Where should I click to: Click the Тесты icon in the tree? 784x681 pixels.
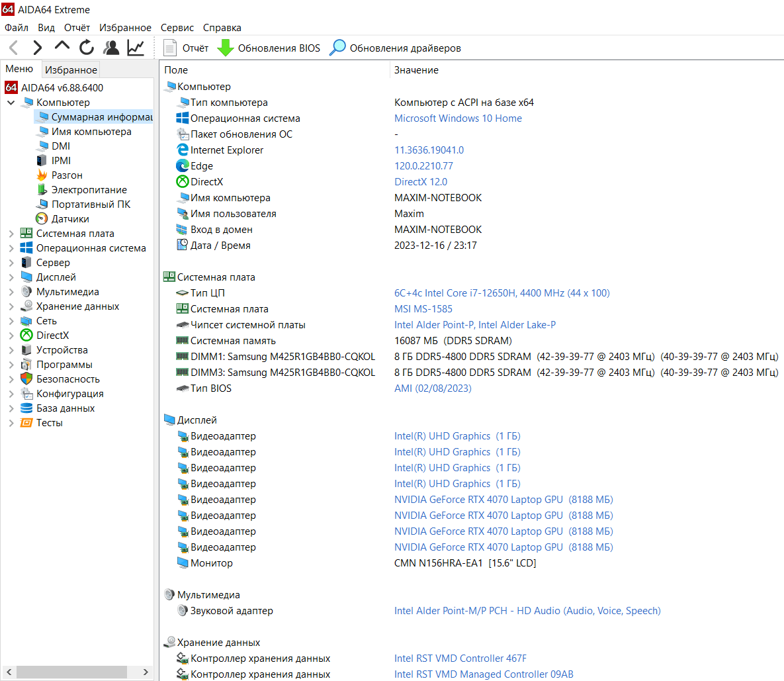tap(26, 423)
